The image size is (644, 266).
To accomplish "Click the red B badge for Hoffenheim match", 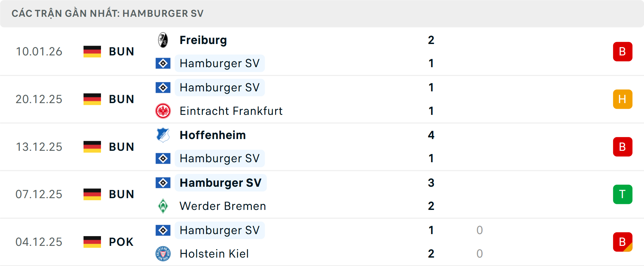I will pos(623,147).
